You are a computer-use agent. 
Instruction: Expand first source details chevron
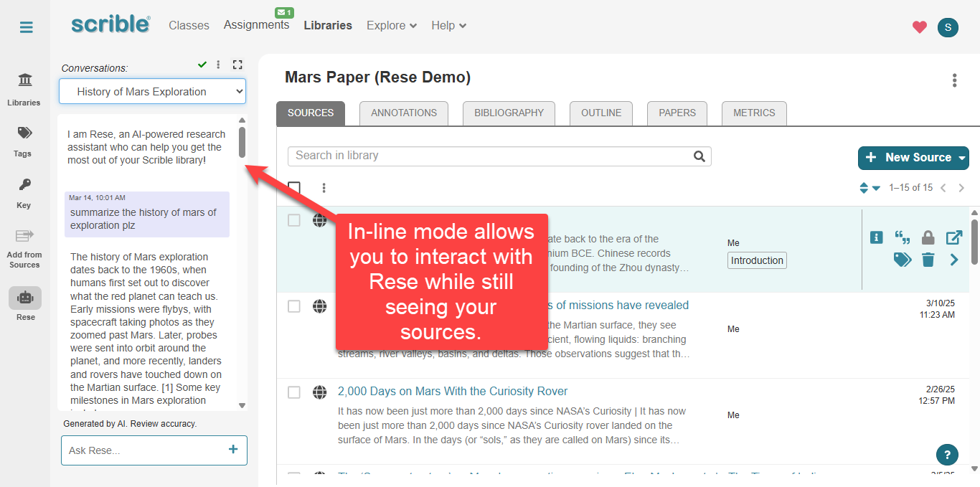coord(954,260)
